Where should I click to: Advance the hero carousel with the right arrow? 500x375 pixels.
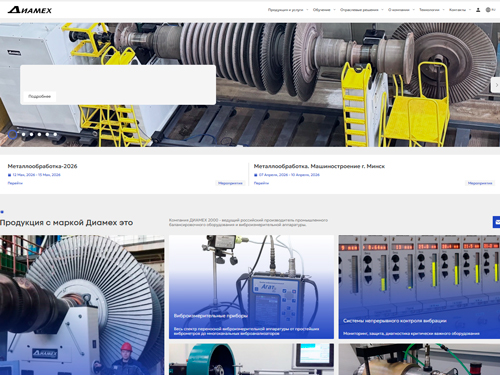tap(496, 85)
